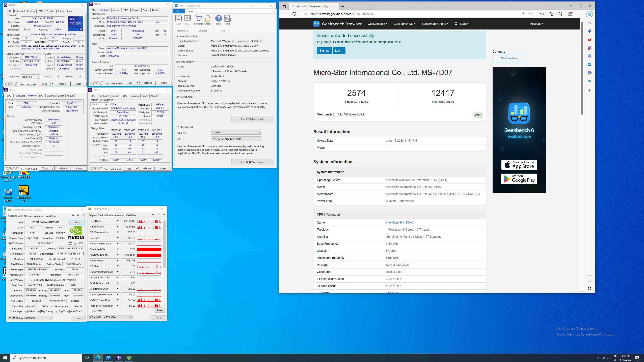Image resolution: width=644 pixels, height=362 pixels.
Task: Click the Run CPU Benchmark button
Action: click(x=252, y=119)
